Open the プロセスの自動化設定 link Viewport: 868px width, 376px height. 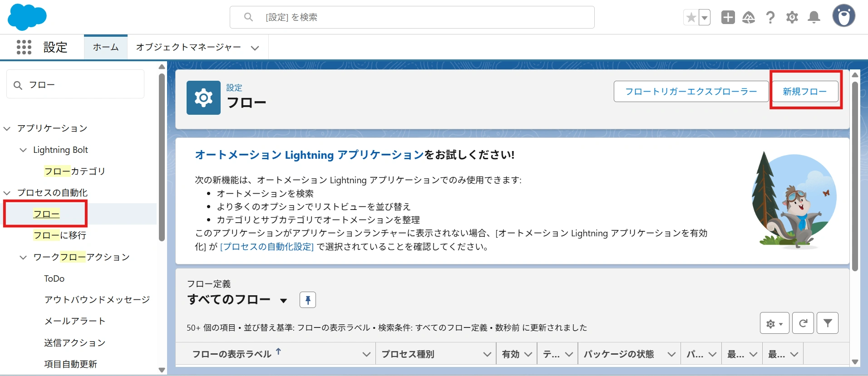point(267,247)
